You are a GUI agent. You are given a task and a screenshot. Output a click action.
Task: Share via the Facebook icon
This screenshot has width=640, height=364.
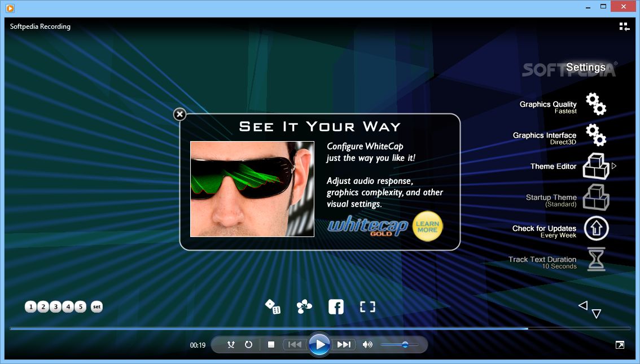pyautogui.click(x=336, y=306)
